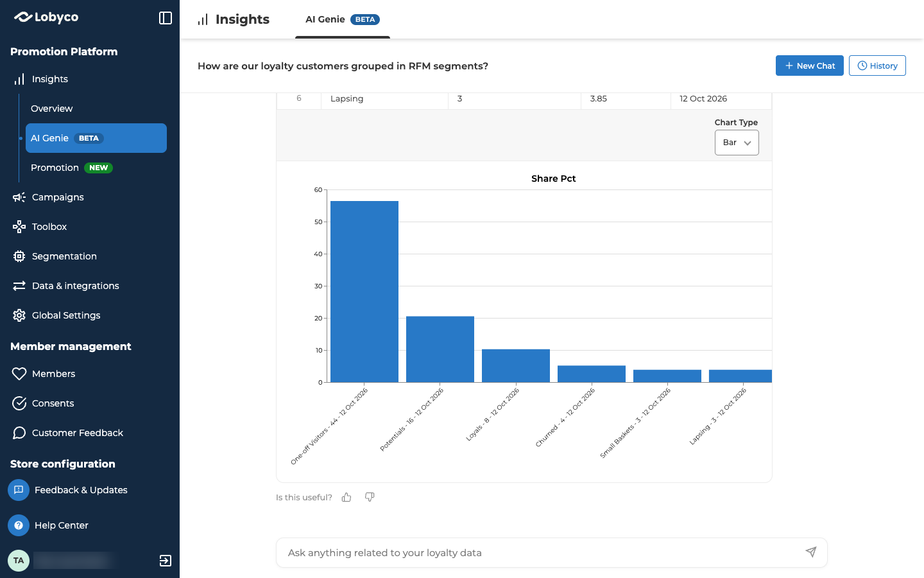
Task: Click the Campaigns megaphone icon
Action: tap(19, 197)
